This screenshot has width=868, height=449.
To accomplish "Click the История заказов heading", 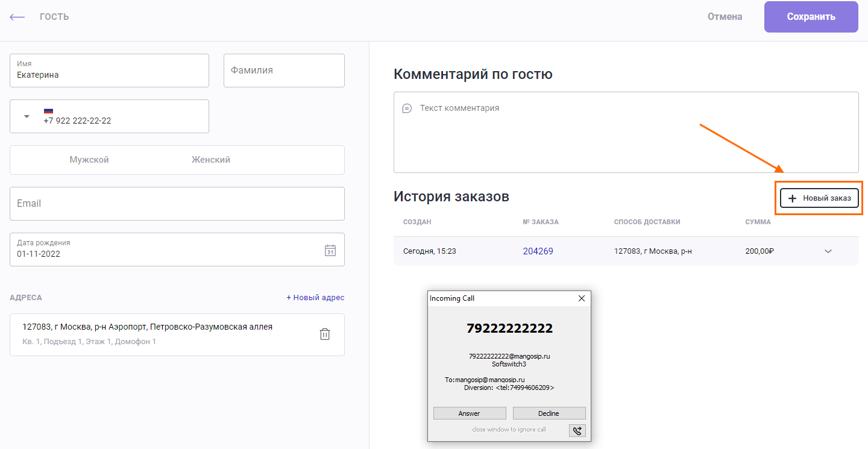I will (451, 196).
